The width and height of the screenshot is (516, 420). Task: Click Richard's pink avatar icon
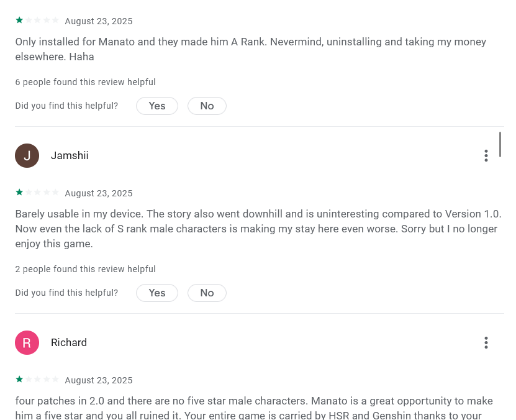click(x=27, y=342)
